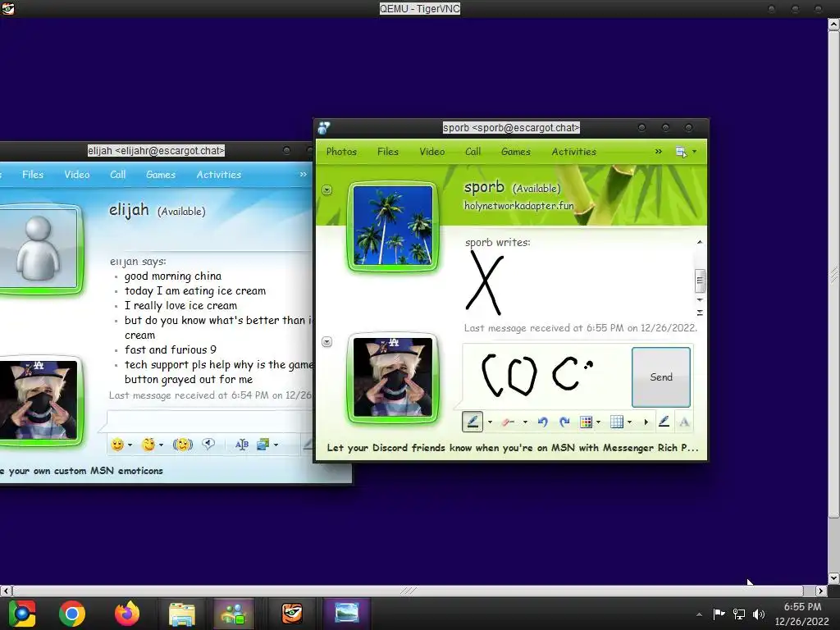Click custom MSN emoticons ad text
Viewport: 840px width, 630px height.
[81, 471]
